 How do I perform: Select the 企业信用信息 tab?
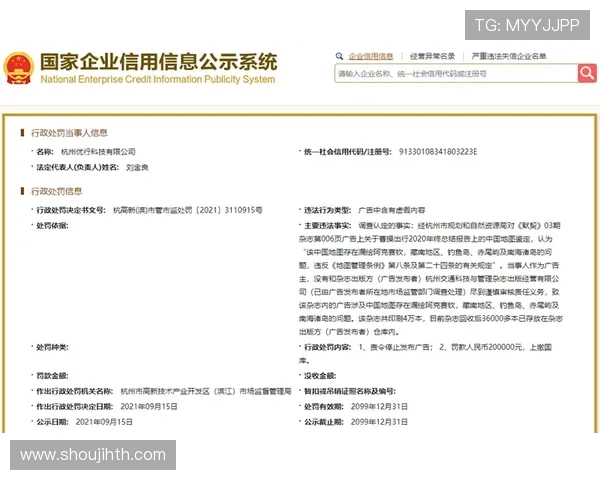371,56
